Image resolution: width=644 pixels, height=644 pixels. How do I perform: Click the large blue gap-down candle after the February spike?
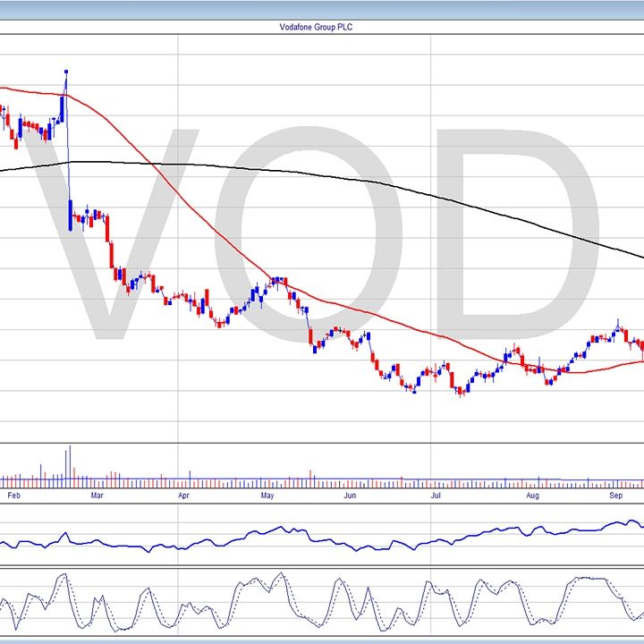pyautogui.click(x=71, y=216)
